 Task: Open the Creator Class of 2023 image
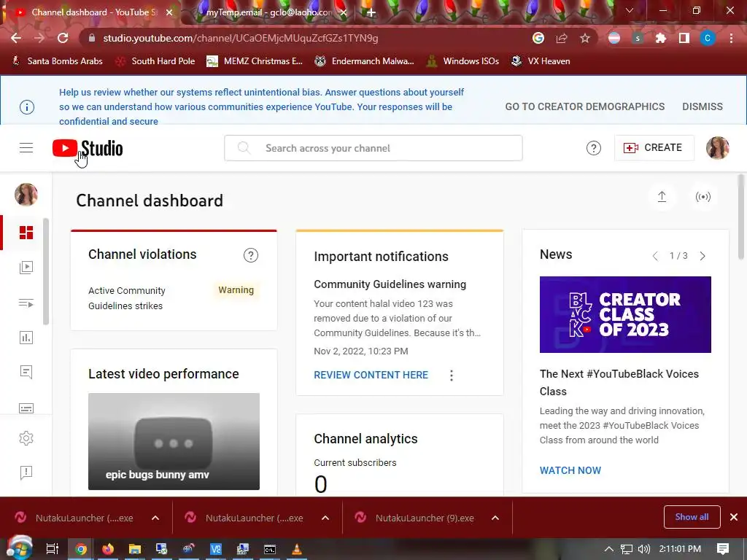[x=625, y=314]
